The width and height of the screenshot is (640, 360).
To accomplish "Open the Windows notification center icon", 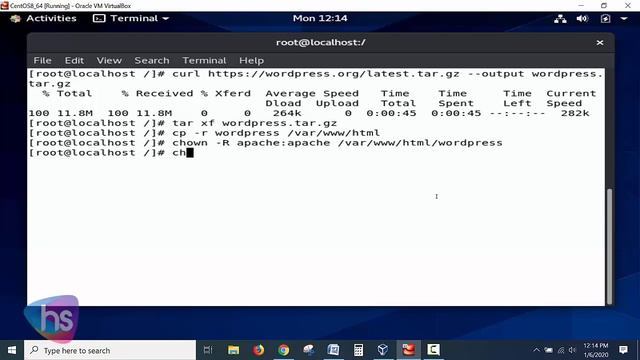I will coord(623,350).
